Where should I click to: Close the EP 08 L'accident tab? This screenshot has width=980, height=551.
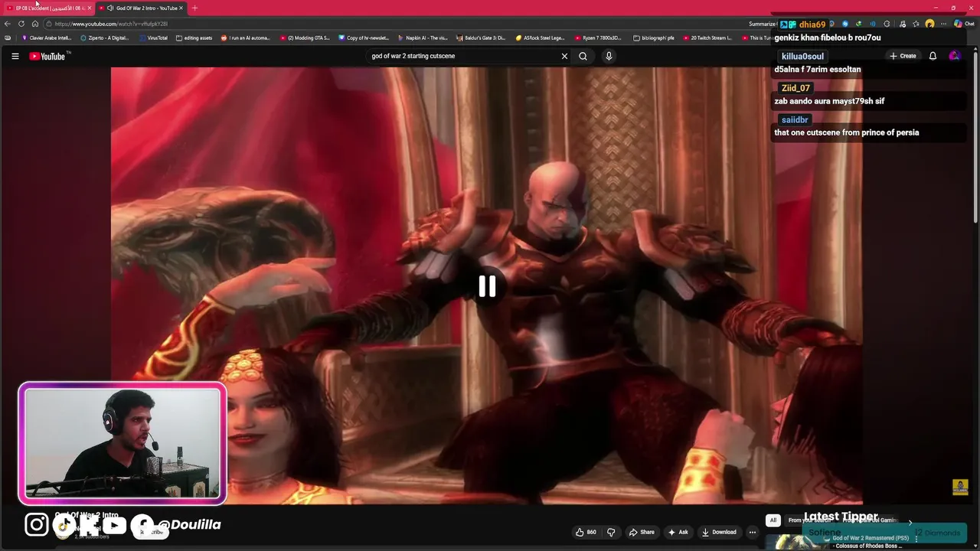[89, 8]
